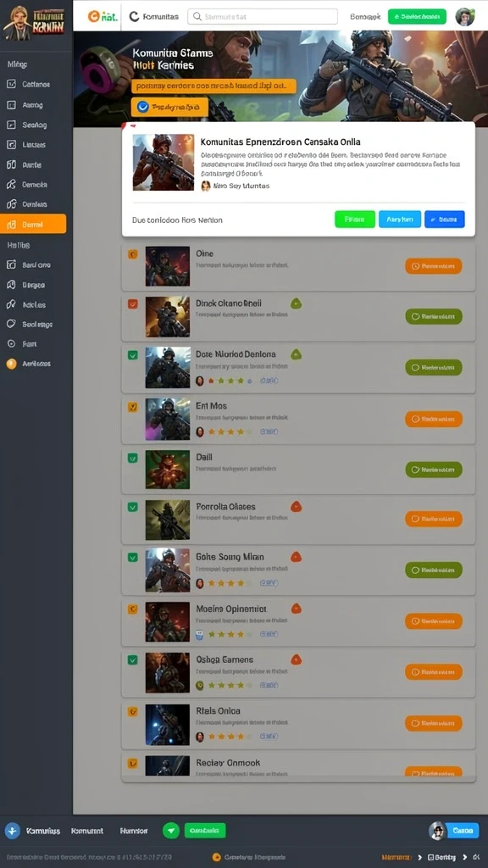The width and height of the screenshot is (488, 868).
Task: Click the orange logo in the top bar
Action: [103, 17]
